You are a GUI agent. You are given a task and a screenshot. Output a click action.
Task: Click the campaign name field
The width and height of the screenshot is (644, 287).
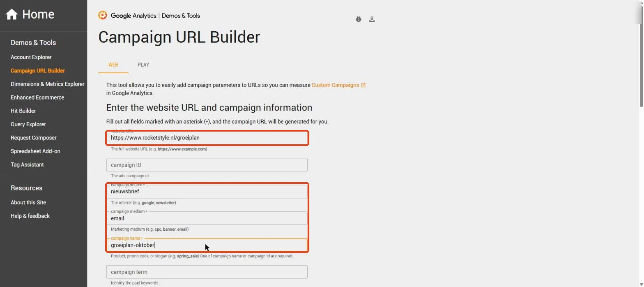click(207, 245)
